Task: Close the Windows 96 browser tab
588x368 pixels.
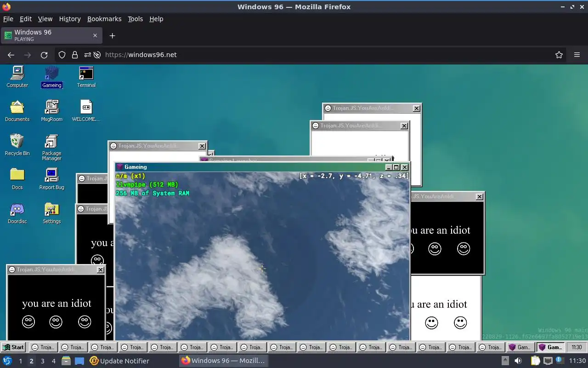Action: coord(95,35)
